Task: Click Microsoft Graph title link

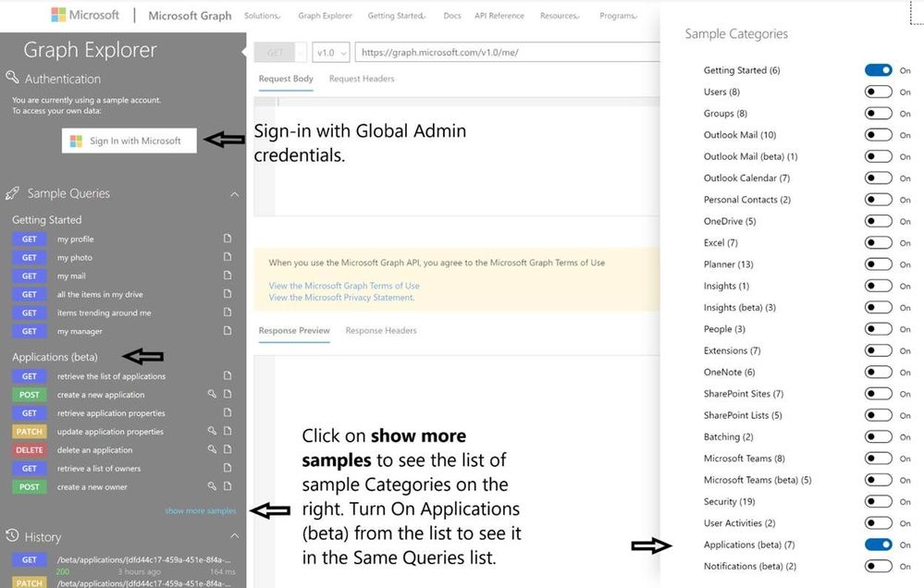Action: (190, 16)
